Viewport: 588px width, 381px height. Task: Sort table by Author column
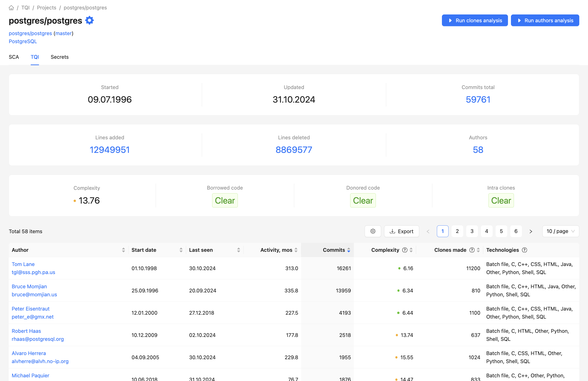[x=123, y=250]
